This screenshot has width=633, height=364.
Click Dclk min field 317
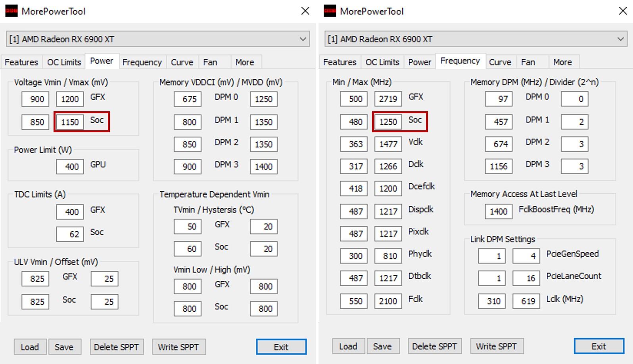(354, 166)
